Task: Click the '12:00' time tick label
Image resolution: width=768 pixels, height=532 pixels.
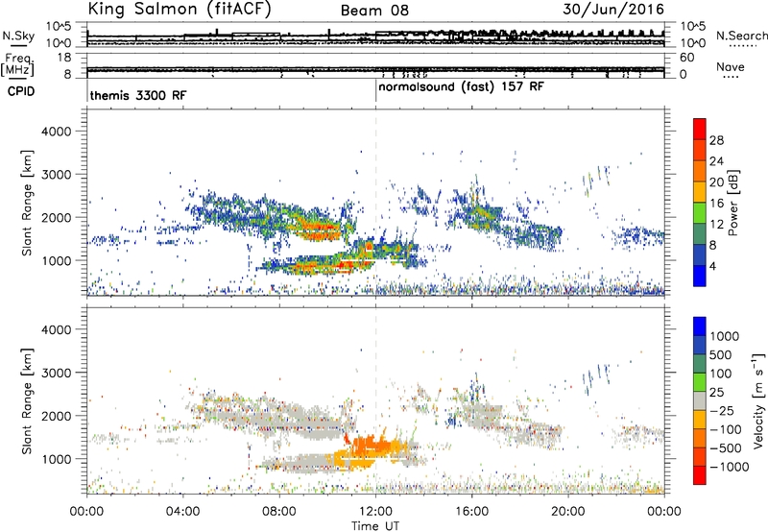Action: point(375,512)
